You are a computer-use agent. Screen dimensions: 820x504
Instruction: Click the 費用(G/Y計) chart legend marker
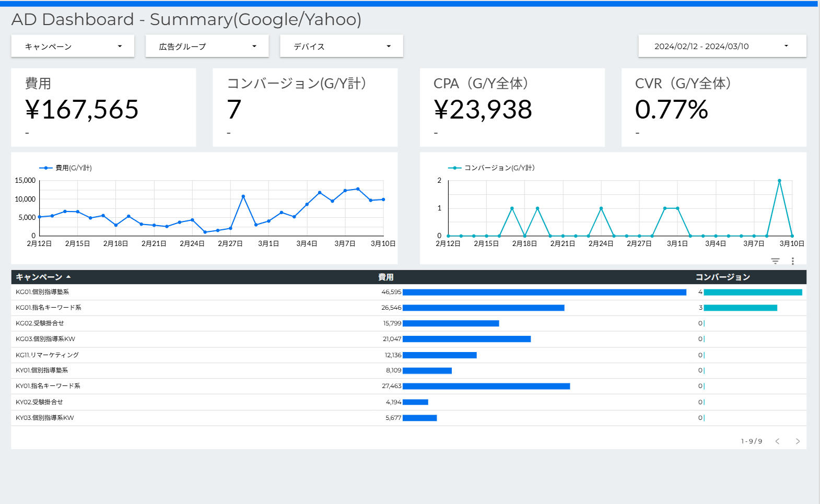[46, 168]
